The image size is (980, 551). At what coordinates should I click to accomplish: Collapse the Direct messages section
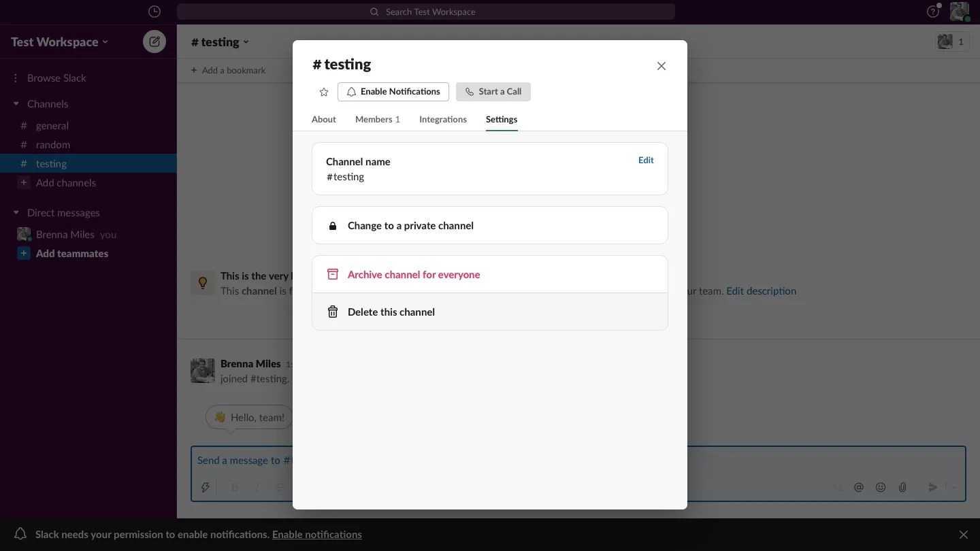coord(15,212)
